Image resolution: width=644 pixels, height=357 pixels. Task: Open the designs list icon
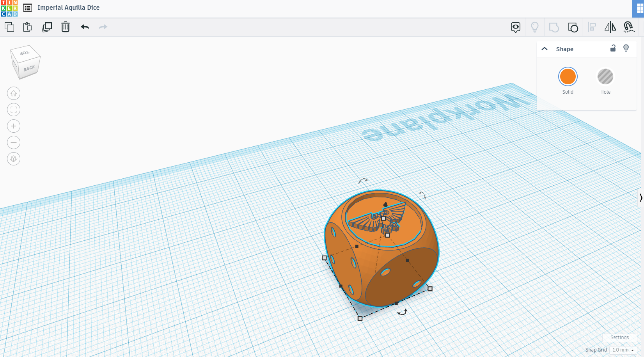[27, 8]
